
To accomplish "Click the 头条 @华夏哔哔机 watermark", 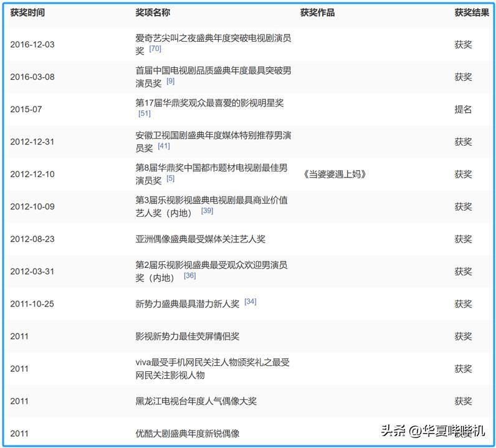I will tap(432, 431).
